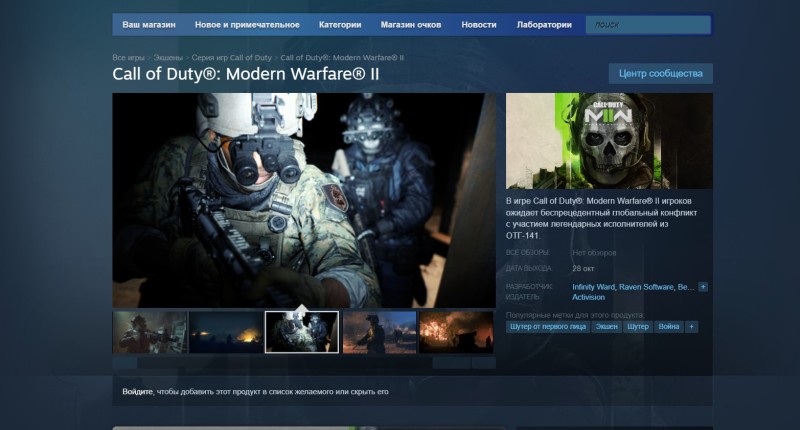Screen dimensions: 800x430
Task: Click the game title heading
Action: pyautogui.click(x=245, y=74)
